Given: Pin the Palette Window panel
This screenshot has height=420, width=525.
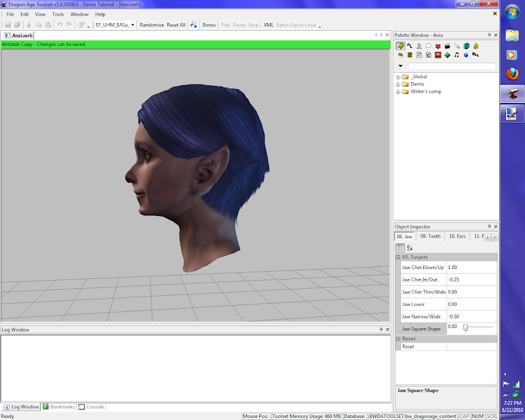Looking at the screenshot, I should [489, 35].
